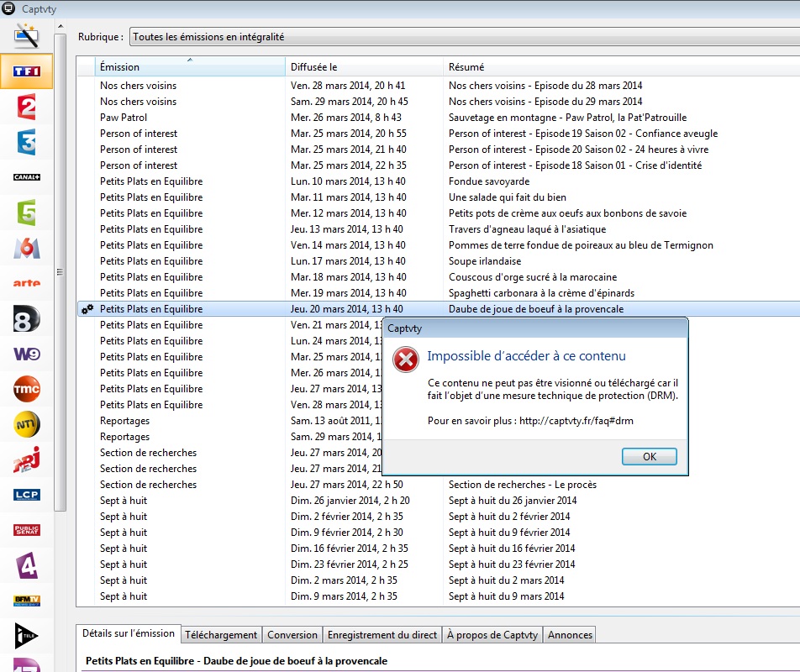
Task: Switch to the Téléchargement tab
Action: coord(221,635)
